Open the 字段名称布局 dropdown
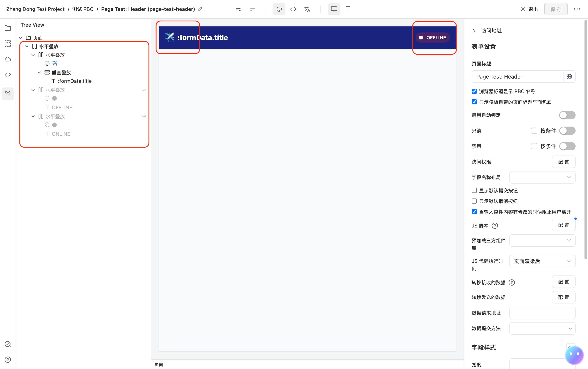This screenshot has width=588, height=369. point(542,178)
